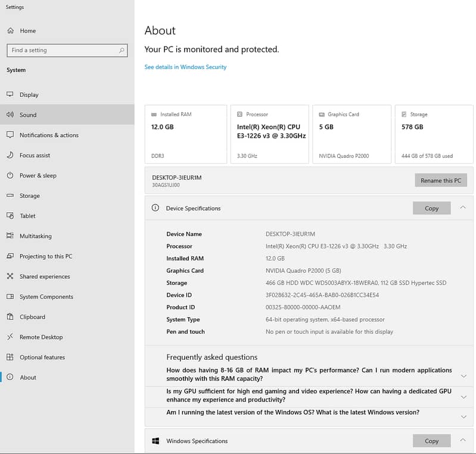This screenshot has height=454, width=476.
Task: Open Notifications & actions settings
Action: pos(67,135)
